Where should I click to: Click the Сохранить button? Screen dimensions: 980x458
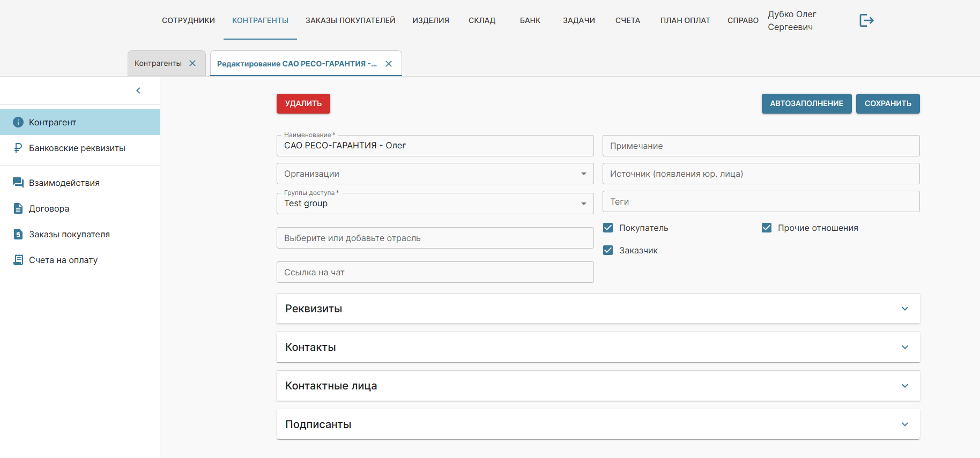pos(887,103)
